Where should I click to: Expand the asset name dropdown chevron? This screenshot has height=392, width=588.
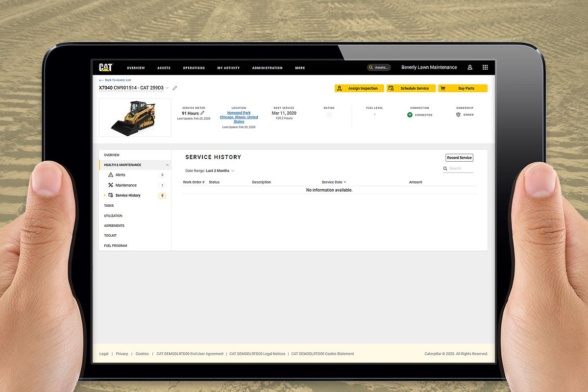coord(167,88)
